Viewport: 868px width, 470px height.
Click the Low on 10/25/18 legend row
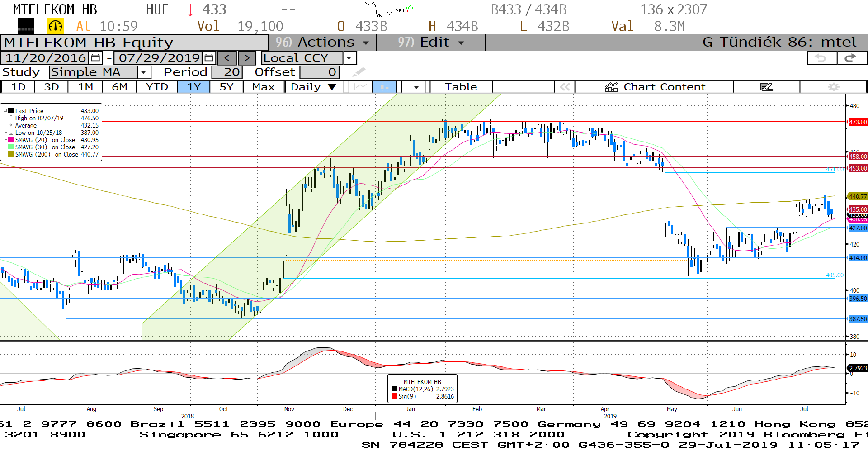point(53,133)
